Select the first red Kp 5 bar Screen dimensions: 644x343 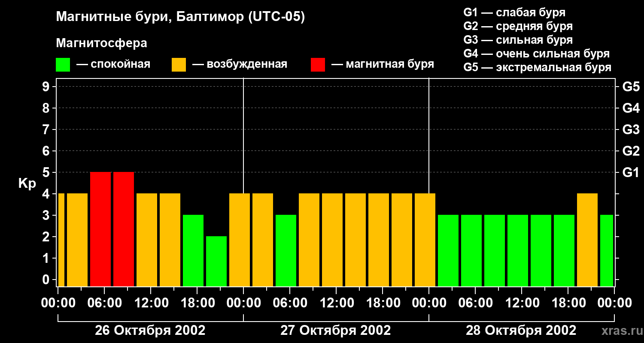pos(100,229)
